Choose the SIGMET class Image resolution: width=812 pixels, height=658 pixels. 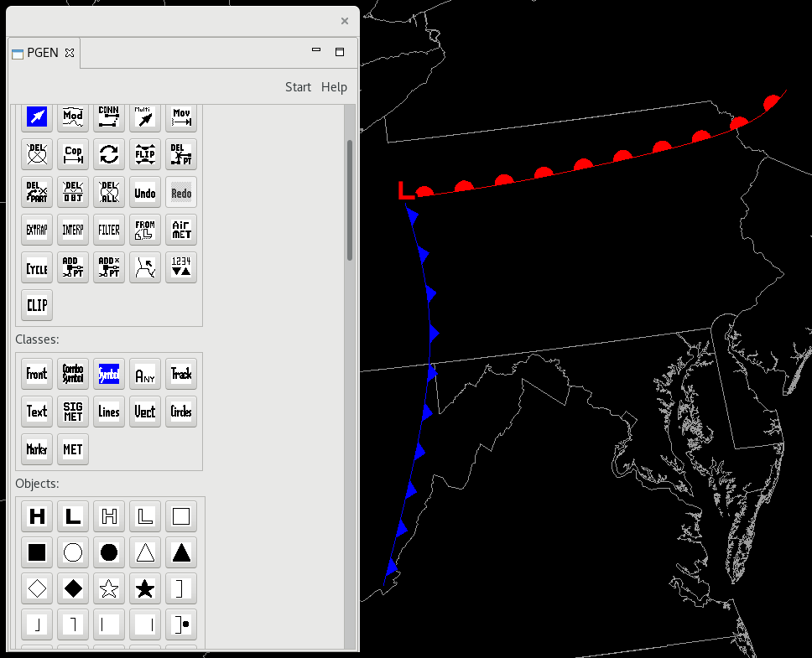pos(73,412)
